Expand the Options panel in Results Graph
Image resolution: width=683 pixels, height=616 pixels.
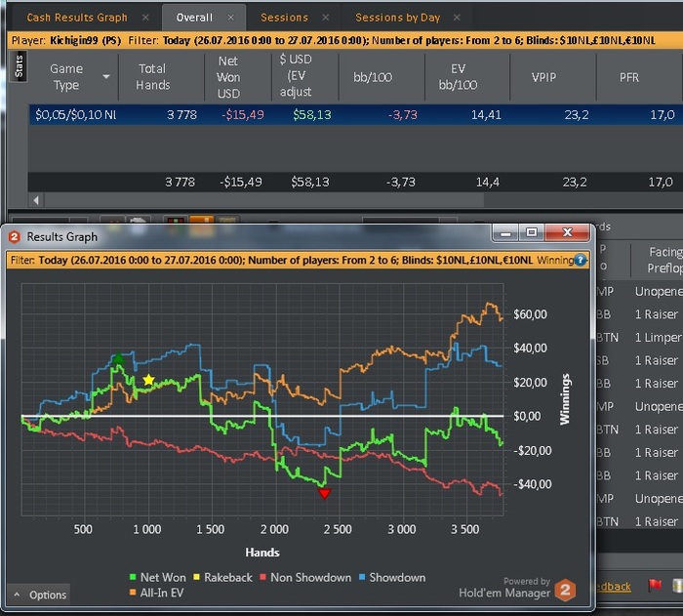[x=39, y=595]
